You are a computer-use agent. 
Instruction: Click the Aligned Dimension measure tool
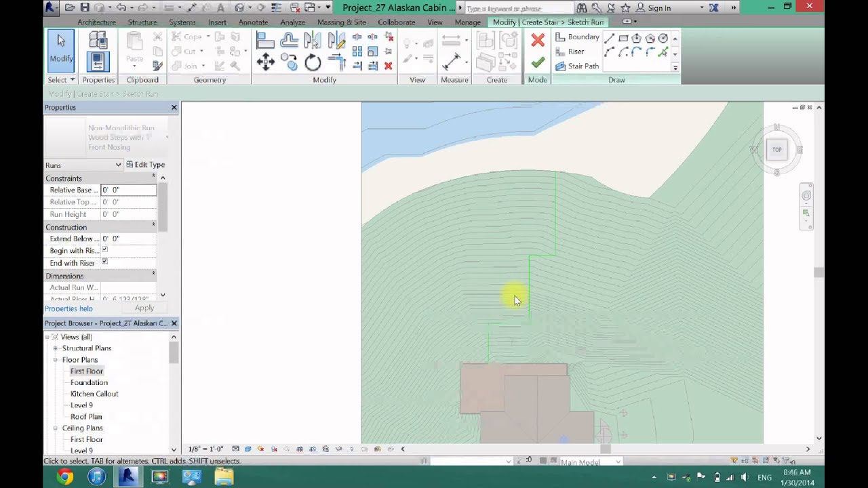(x=452, y=62)
